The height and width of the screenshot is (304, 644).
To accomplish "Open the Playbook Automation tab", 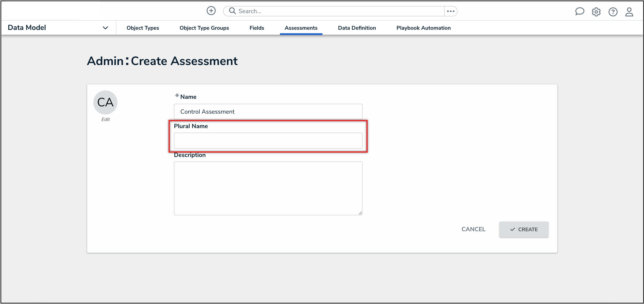I will point(423,28).
